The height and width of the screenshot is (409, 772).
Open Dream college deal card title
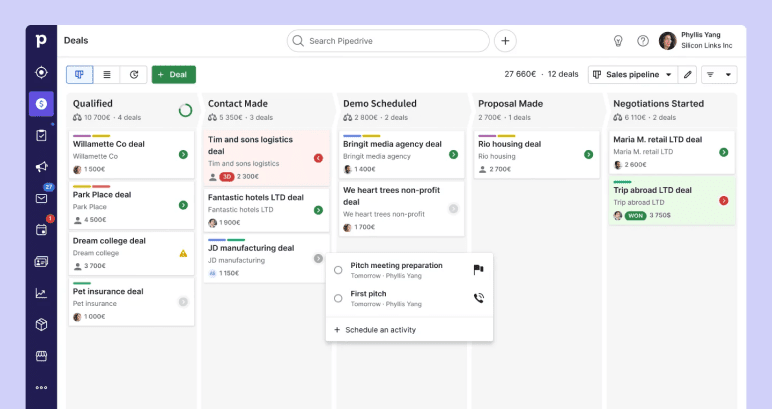tap(109, 241)
